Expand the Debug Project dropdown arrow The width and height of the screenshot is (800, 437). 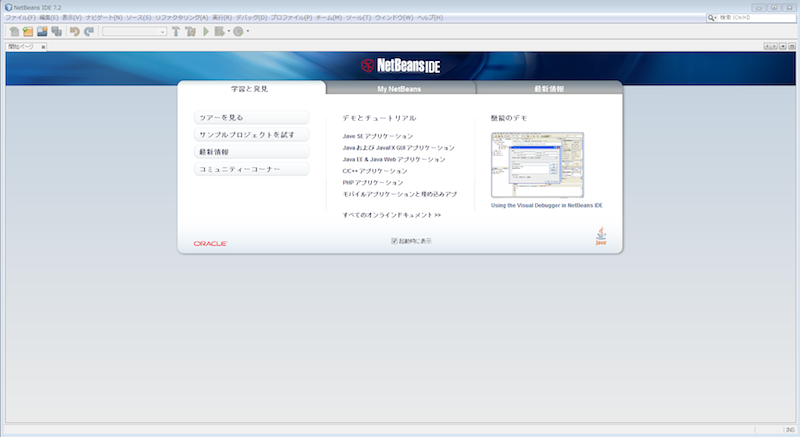coord(229,32)
